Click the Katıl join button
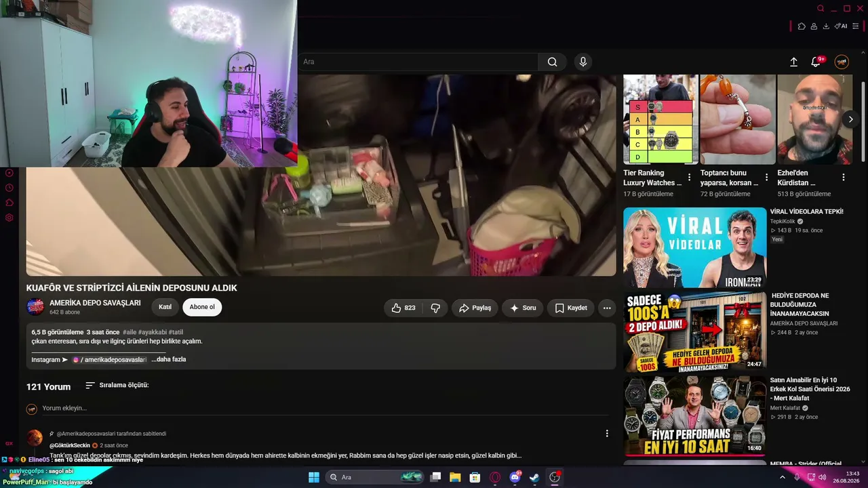 coord(165,307)
